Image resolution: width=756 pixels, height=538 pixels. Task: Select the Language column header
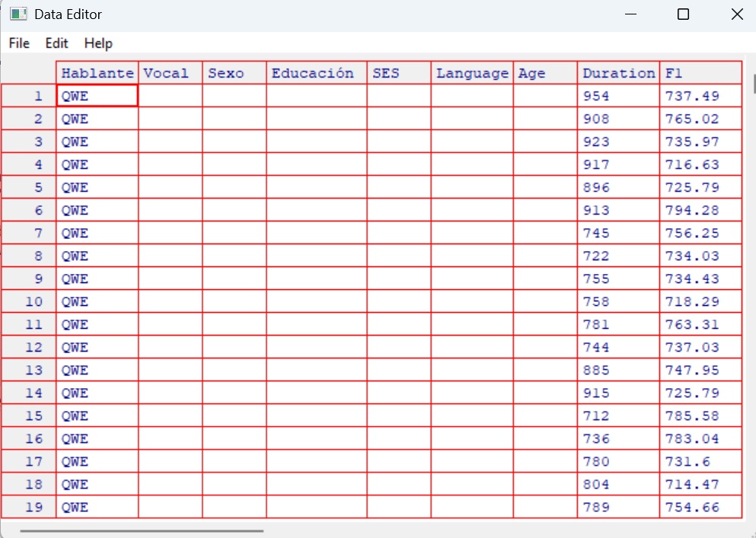(471, 72)
